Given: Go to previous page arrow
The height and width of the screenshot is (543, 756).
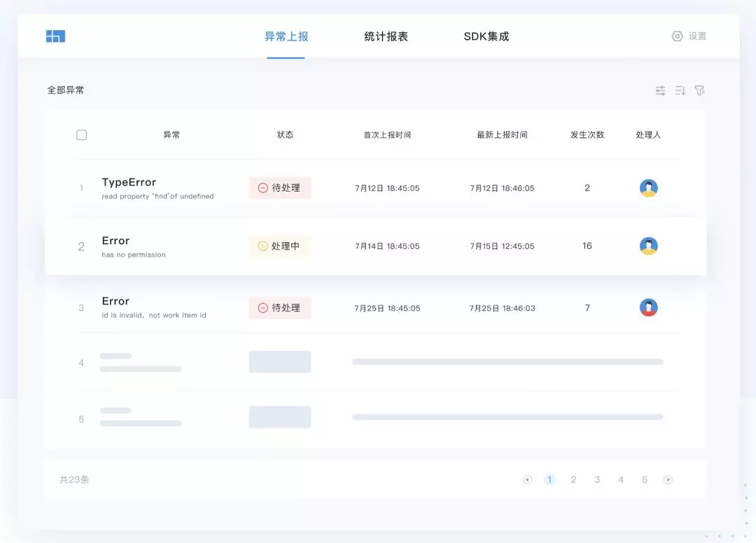Looking at the screenshot, I should (x=527, y=479).
